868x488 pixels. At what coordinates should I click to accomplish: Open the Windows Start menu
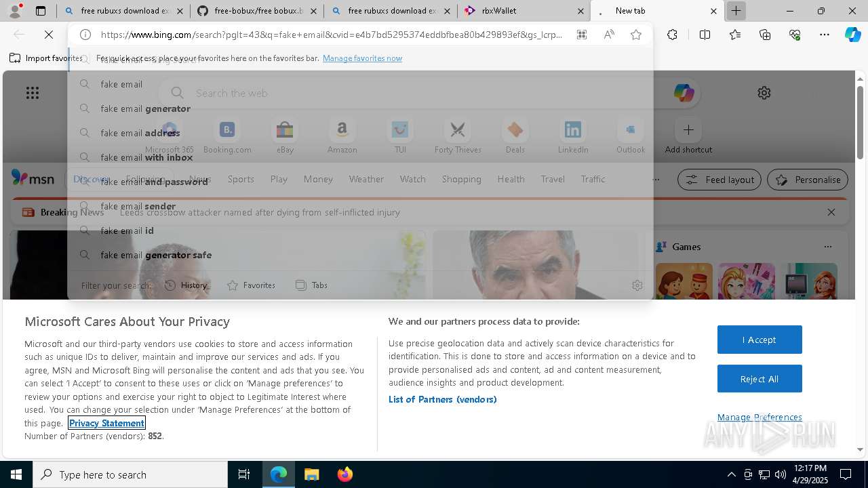16,474
